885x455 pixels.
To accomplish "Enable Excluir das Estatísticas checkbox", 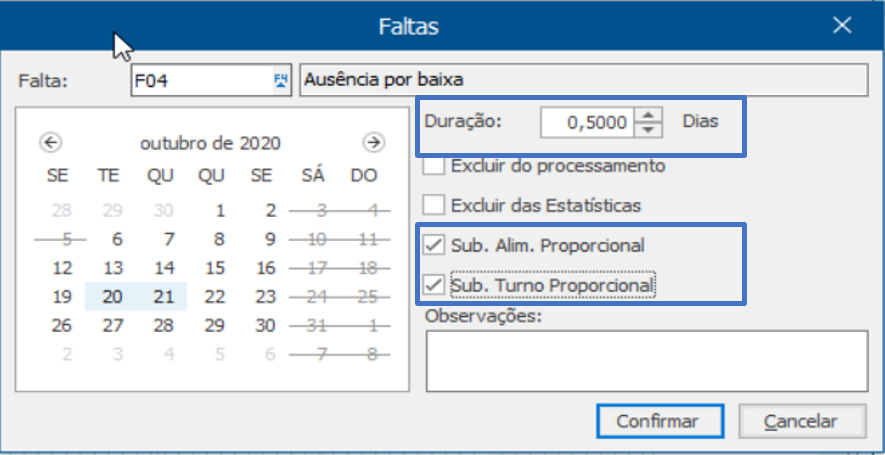I will 433,205.
